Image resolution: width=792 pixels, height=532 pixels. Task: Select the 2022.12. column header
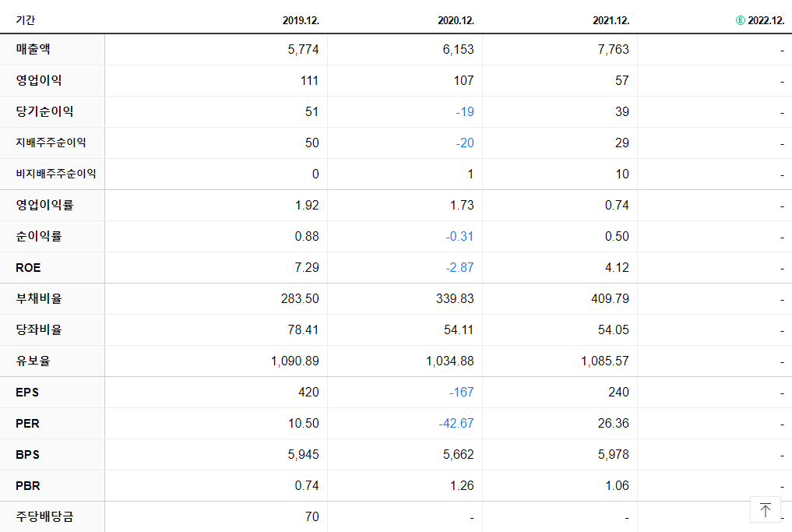point(766,21)
